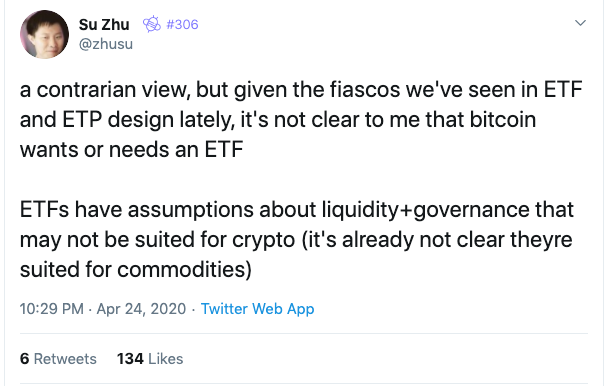
Task: Click the like count number 134
Action: coord(130,359)
